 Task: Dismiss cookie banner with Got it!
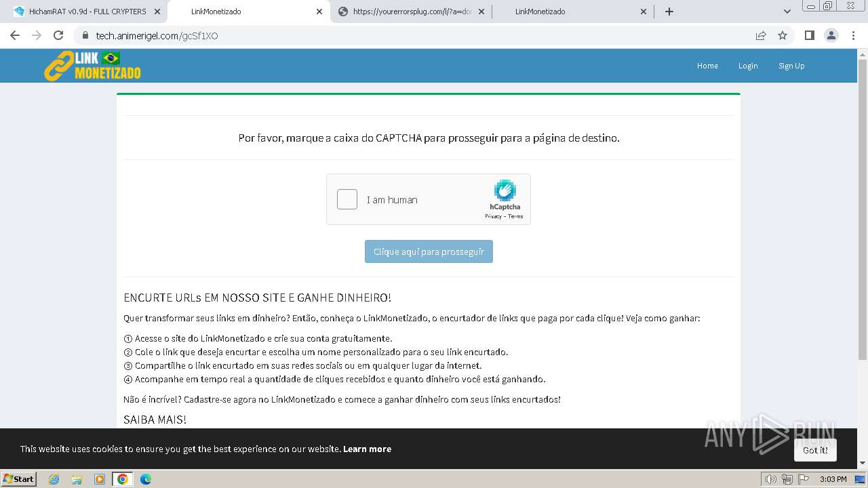815,450
